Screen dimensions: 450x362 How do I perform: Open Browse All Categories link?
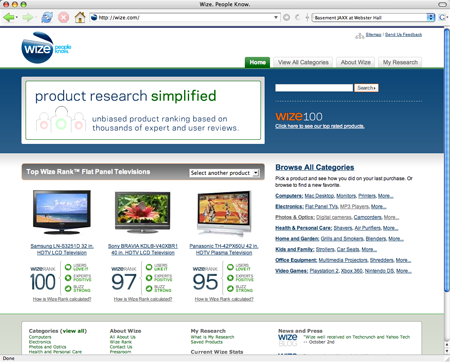[x=315, y=167]
